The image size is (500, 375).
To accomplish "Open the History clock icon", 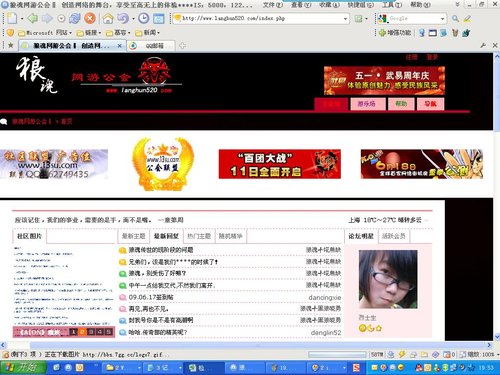I will [x=143, y=18].
